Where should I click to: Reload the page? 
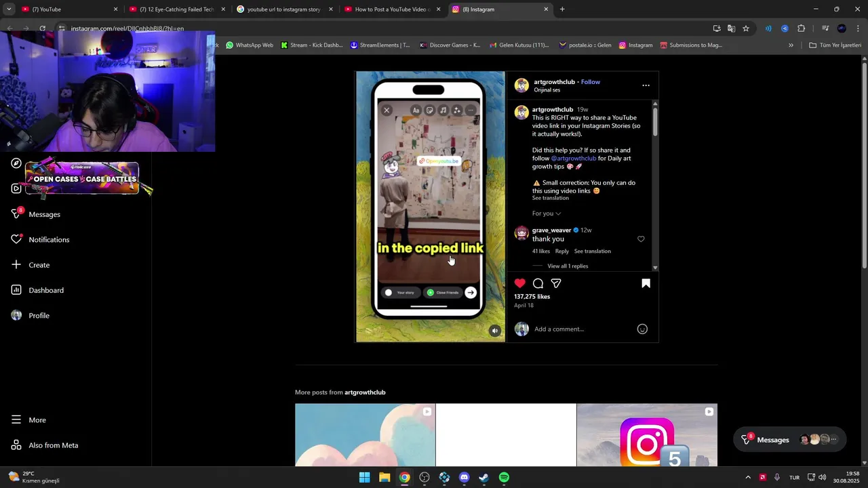click(x=42, y=28)
